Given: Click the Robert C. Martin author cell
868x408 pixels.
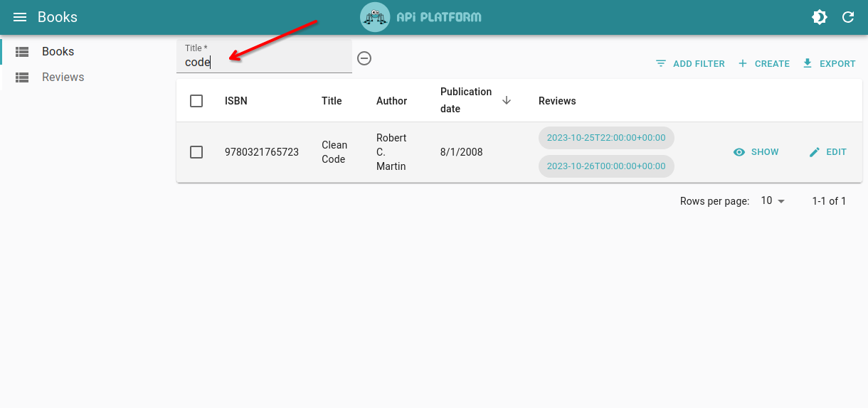Looking at the screenshot, I should 391,152.
